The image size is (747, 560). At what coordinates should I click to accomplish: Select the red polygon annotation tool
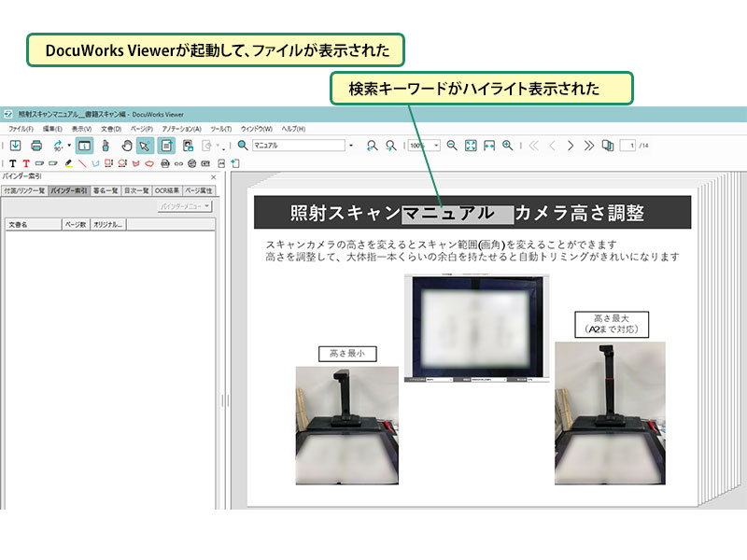pos(135,163)
